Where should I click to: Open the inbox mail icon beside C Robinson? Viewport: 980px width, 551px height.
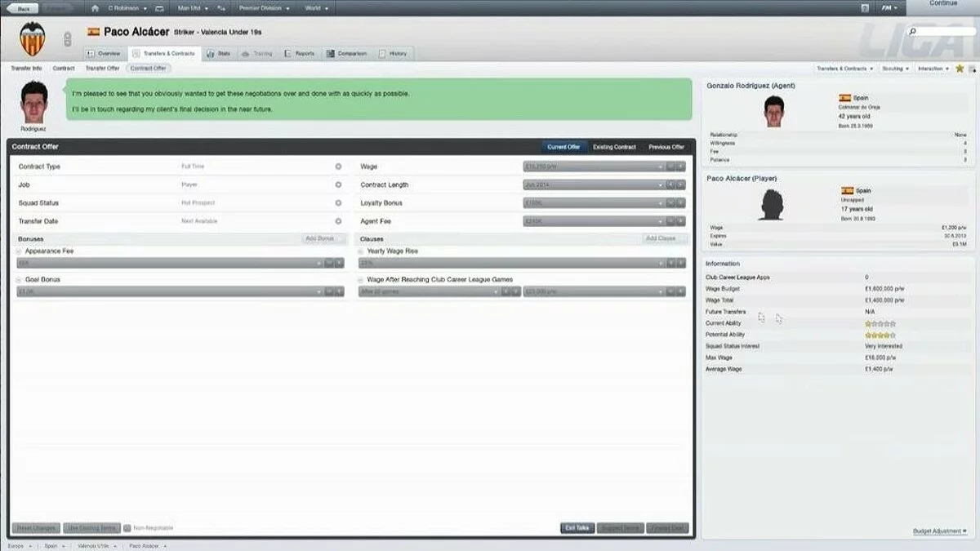point(159,8)
